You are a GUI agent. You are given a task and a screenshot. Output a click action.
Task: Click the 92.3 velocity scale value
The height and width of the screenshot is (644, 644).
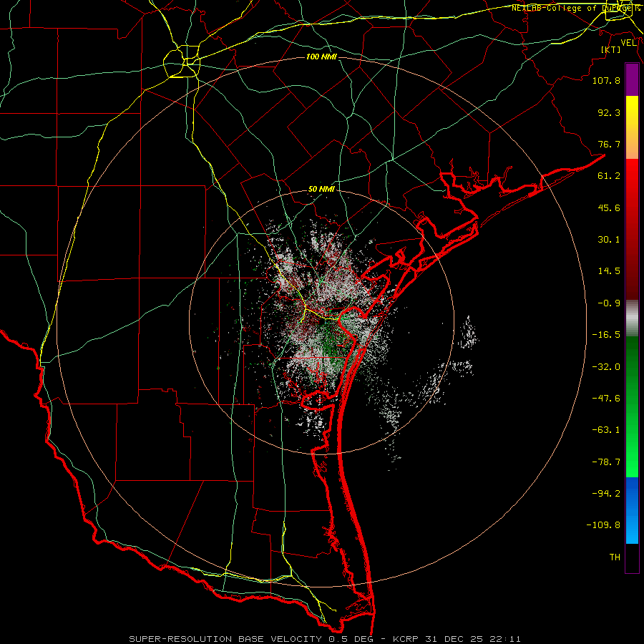point(609,112)
